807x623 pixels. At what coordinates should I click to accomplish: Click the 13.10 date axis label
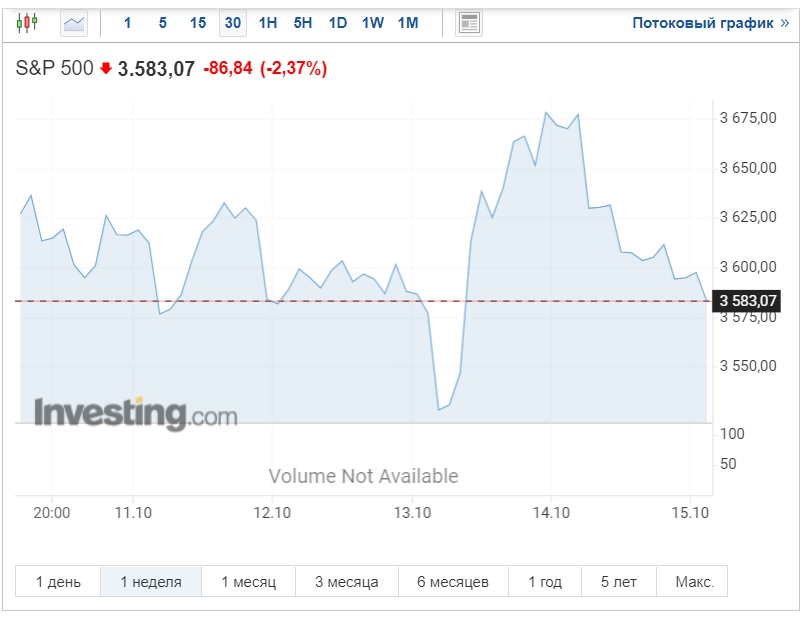[x=412, y=513]
